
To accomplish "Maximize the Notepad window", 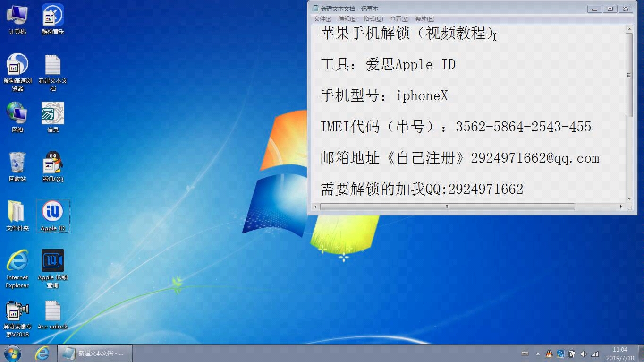I will 610,9.
